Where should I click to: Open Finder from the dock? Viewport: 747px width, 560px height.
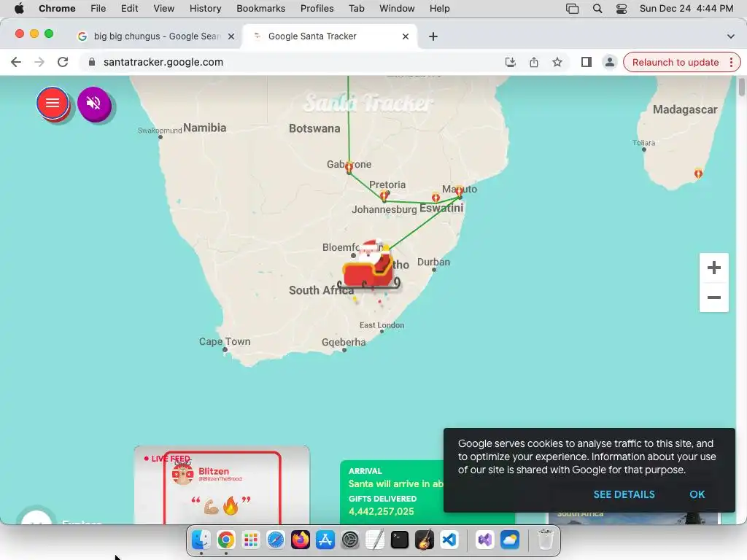coord(201,540)
